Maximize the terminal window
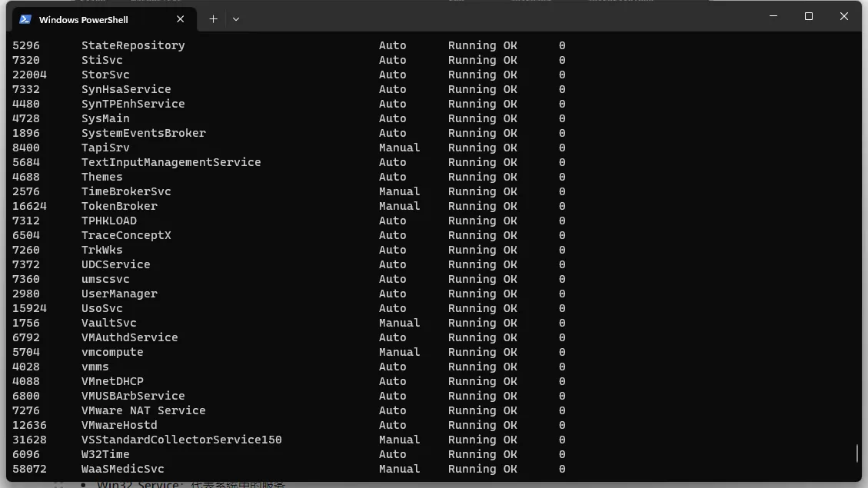 (809, 16)
